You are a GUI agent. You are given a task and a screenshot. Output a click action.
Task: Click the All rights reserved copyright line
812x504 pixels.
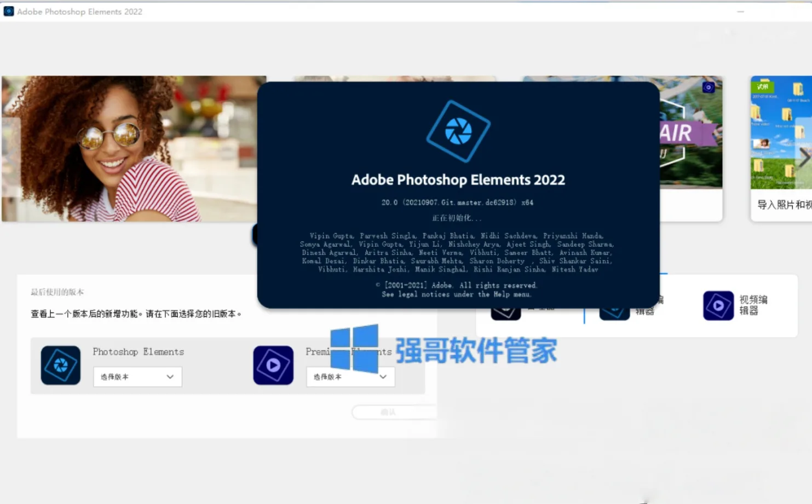457,286
